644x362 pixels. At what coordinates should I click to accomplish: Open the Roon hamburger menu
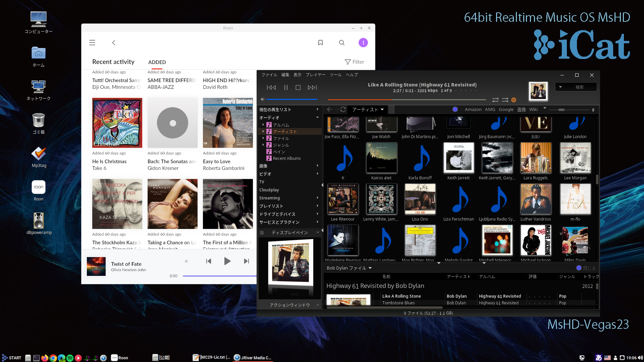pyautogui.click(x=92, y=43)
